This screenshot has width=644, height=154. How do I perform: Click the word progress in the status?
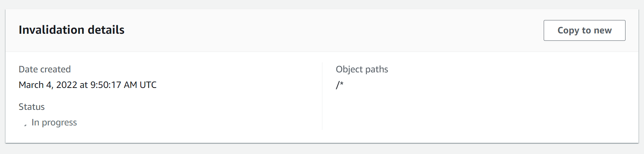click(59, 123)
